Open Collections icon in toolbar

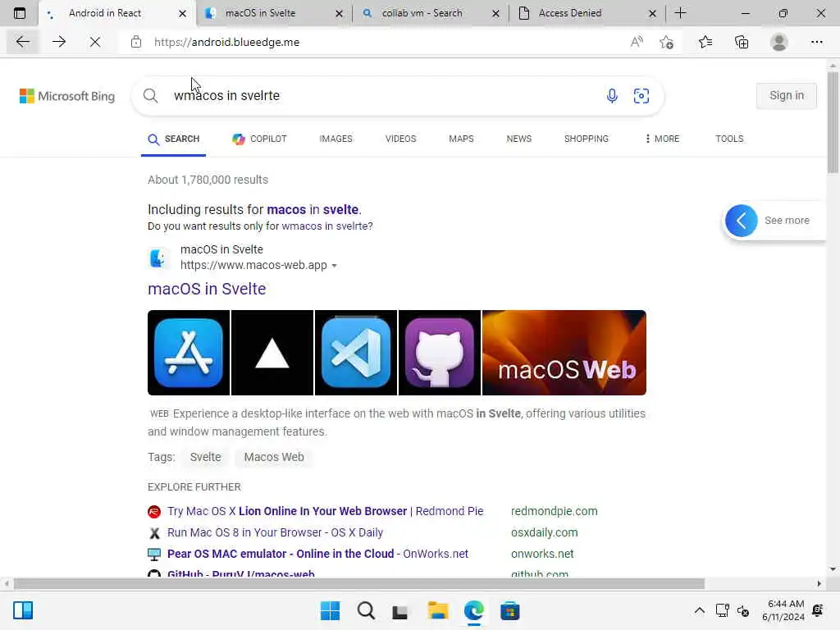pyautogui.click(x=742, y=42)
